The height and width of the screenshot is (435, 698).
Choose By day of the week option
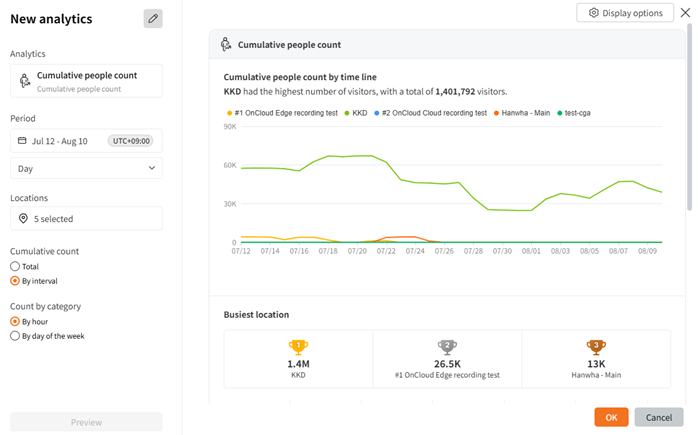pyautogui.click(x=15, y=336)
